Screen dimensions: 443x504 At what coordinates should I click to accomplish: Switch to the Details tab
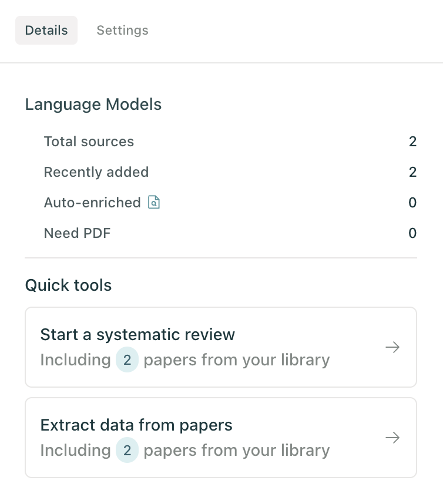tap(46, 30)
